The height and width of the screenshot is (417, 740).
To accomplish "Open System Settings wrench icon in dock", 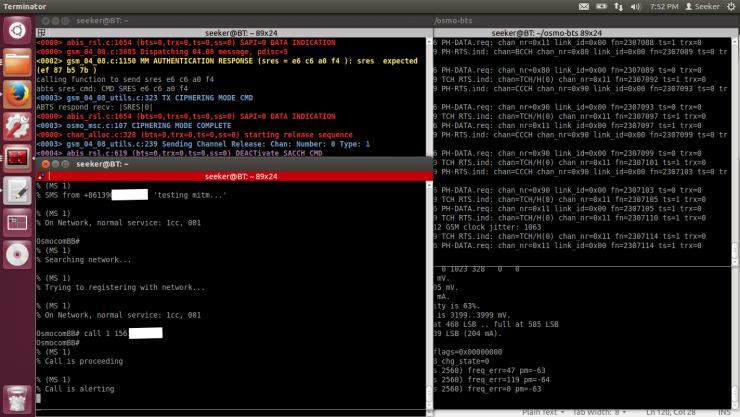I will (x=17, y=126).
